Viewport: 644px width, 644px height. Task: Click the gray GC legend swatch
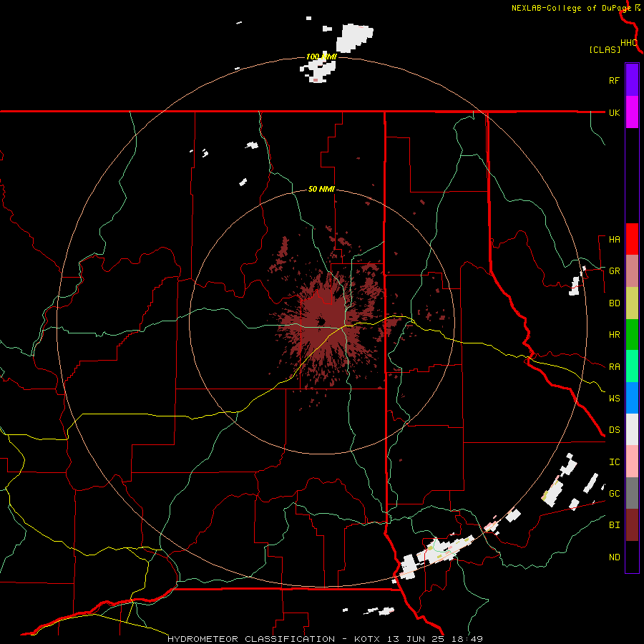coord(632,493)
